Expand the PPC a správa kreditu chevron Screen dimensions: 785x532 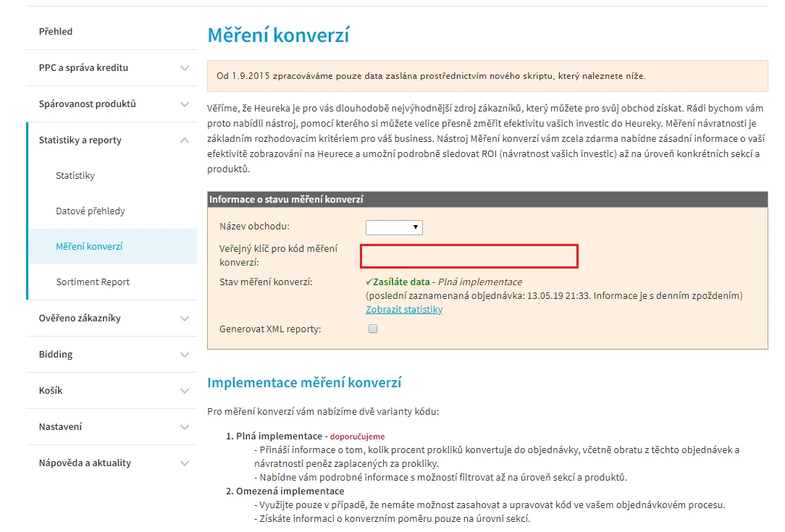185,68
